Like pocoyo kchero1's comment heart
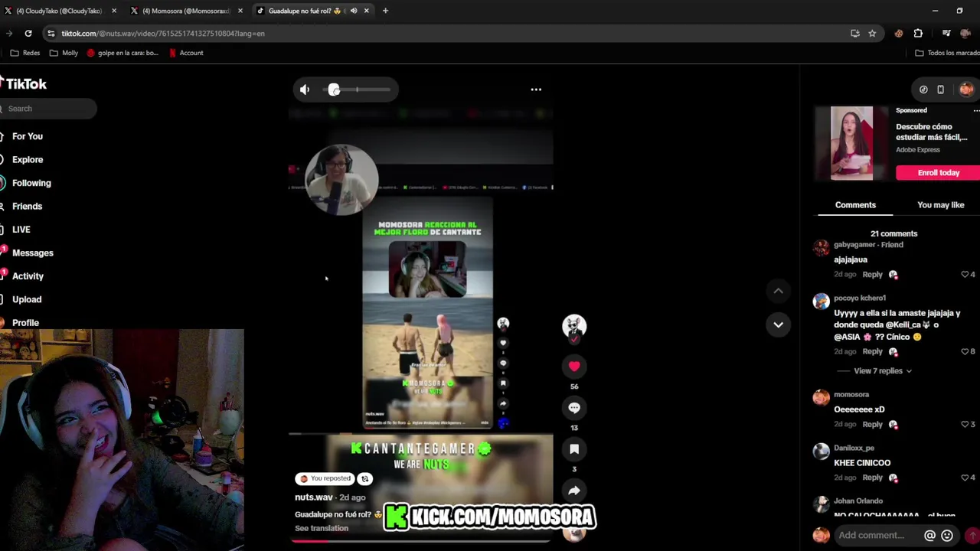 965,352
